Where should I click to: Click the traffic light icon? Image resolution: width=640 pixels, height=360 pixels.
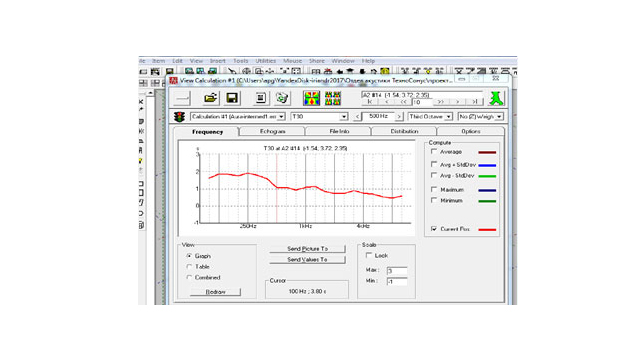179,117
